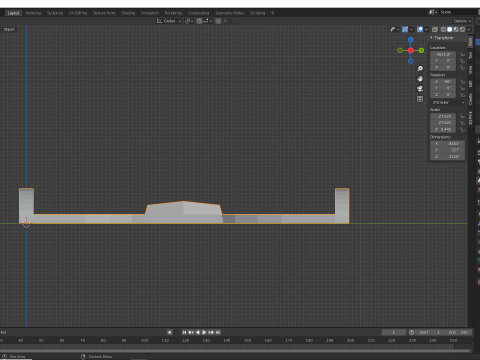Switch to the Shading workspace
This screenshot has height=360, width=480.
click(128, 13)
